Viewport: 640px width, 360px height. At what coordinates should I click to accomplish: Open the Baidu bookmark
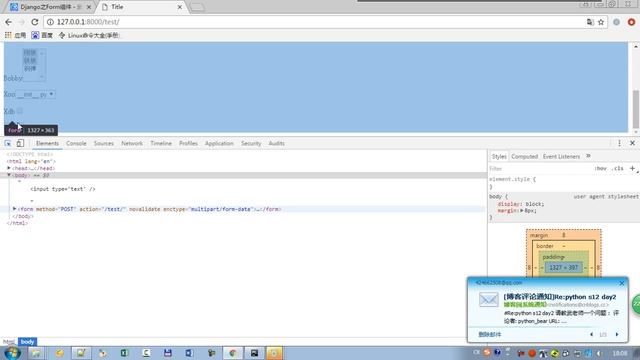click(42, 36)
